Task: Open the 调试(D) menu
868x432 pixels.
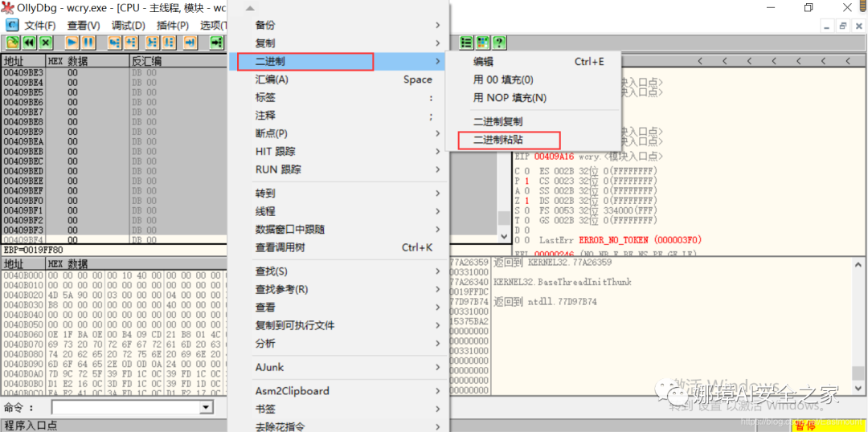Action: point(129,26)
